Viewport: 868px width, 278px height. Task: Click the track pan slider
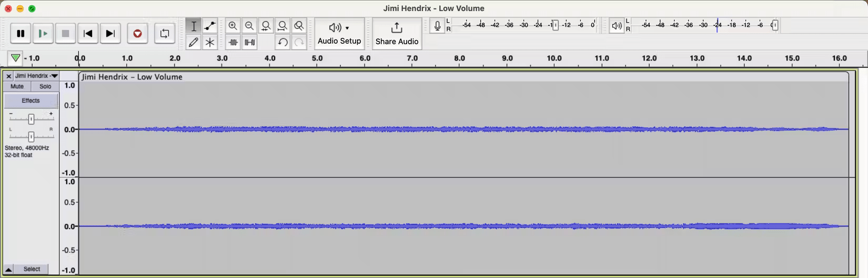[32, 137]
